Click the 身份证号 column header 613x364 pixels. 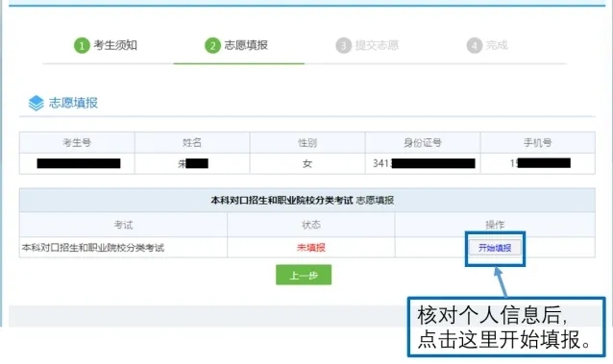click(423, 143)
